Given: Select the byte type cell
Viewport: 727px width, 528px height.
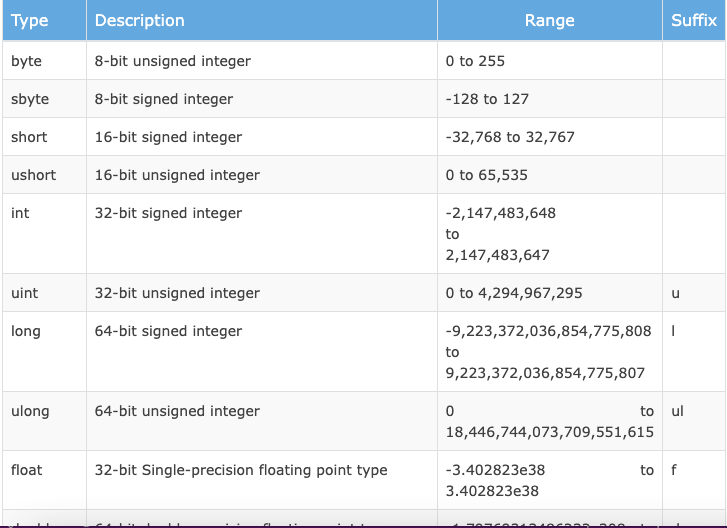Looking at the screenshot, I should point(27,61).
